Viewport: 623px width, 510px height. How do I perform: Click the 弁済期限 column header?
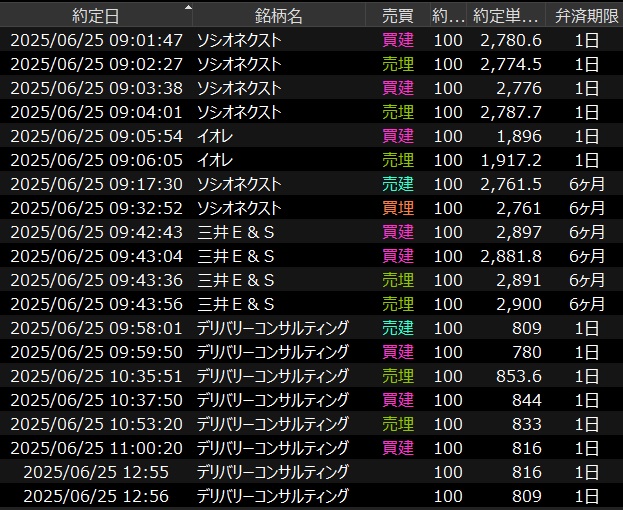click(x=586, y=16)
